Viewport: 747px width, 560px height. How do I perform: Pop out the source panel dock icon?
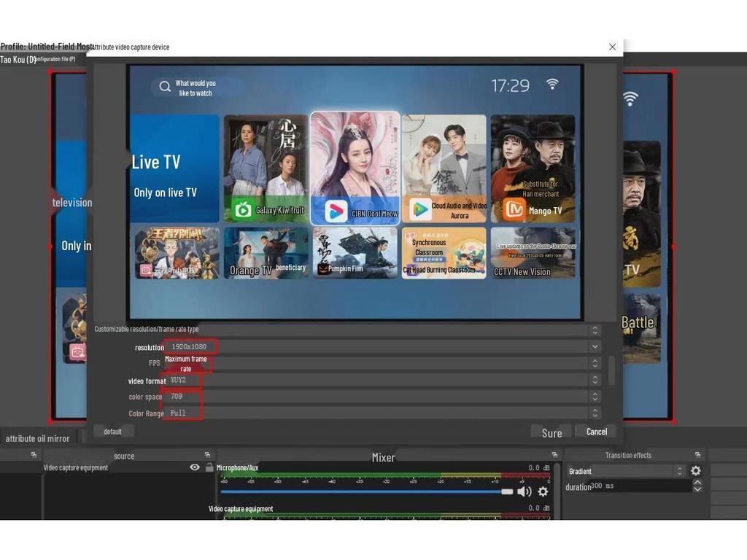[207, 455]
